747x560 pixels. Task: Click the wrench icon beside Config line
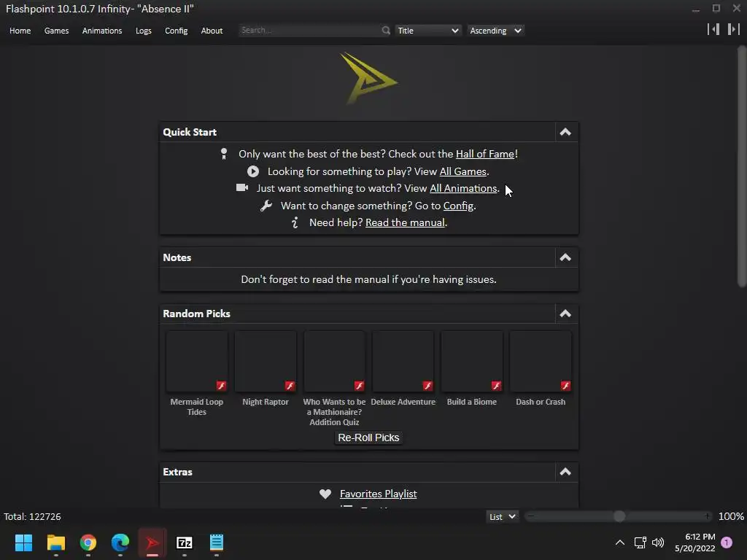266,205
